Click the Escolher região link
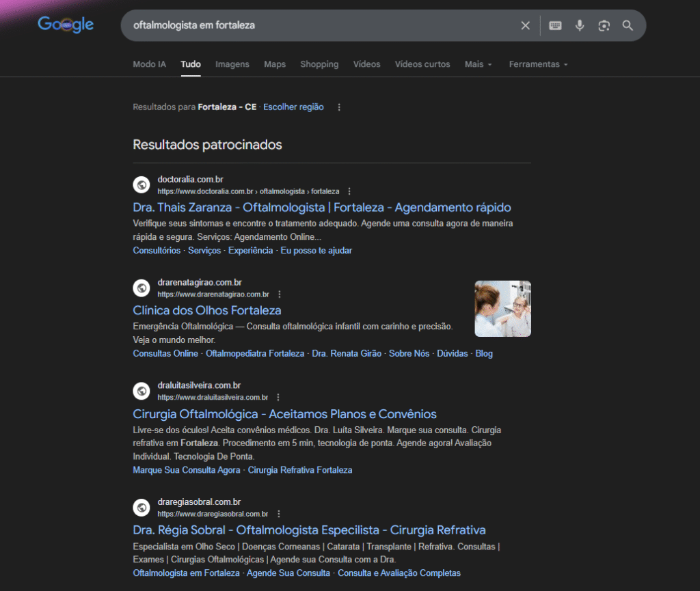This screenshot has width=700, height=591. coord(293,107)
